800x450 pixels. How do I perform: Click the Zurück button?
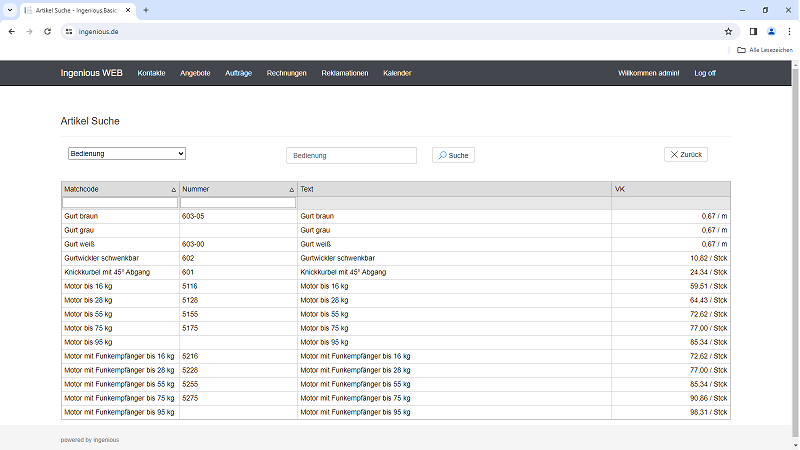coord(686,155)
